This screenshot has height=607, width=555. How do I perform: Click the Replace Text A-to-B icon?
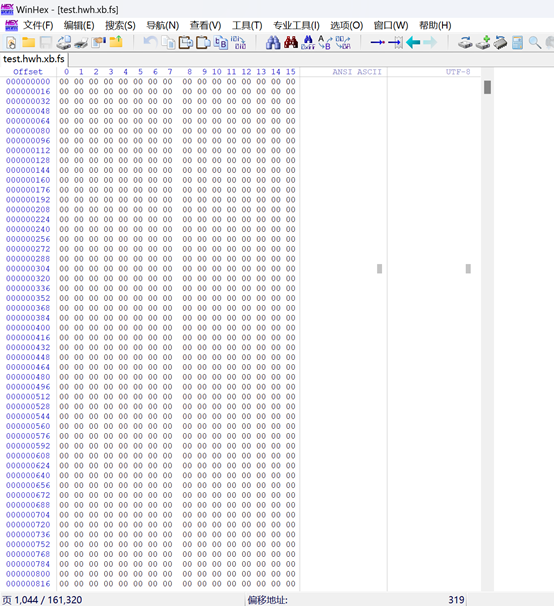click(x=324, y=42)
